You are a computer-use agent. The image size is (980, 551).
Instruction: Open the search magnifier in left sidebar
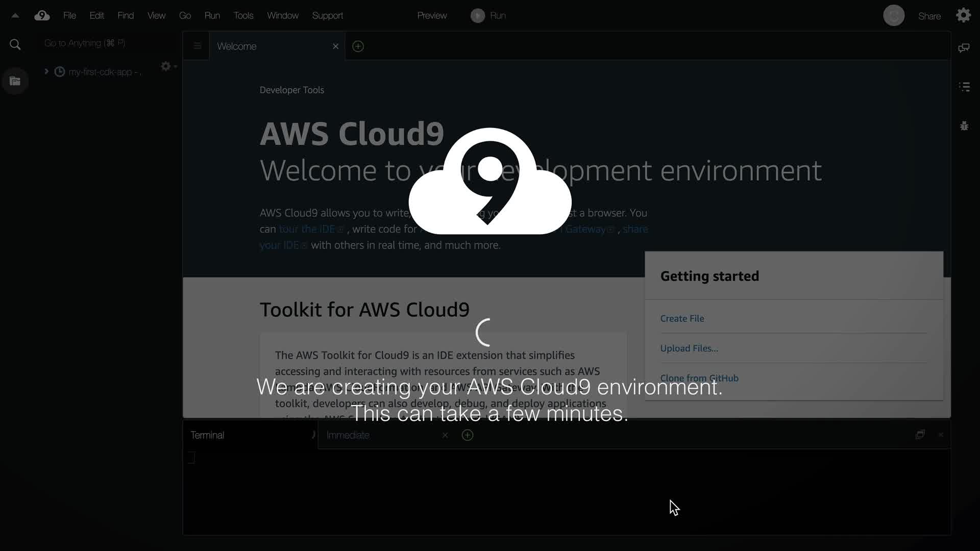15,45
